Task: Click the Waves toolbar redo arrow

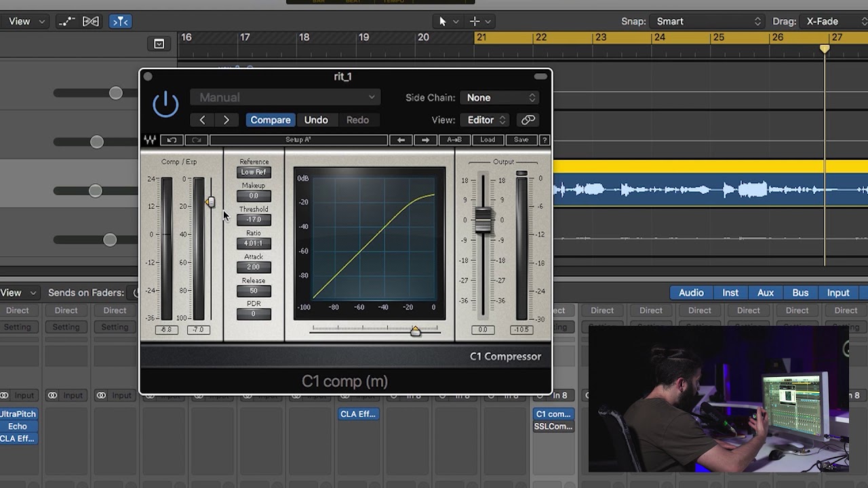Action: click(196, 140)
